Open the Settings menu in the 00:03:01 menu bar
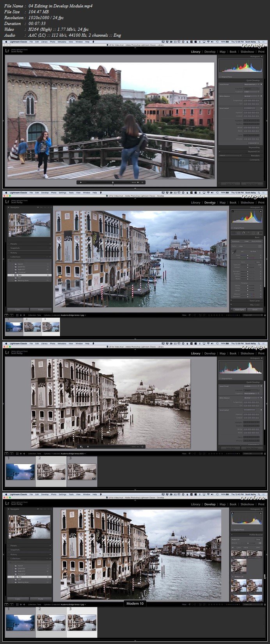This screenshot has height=644, width=270. coord(62,193)
